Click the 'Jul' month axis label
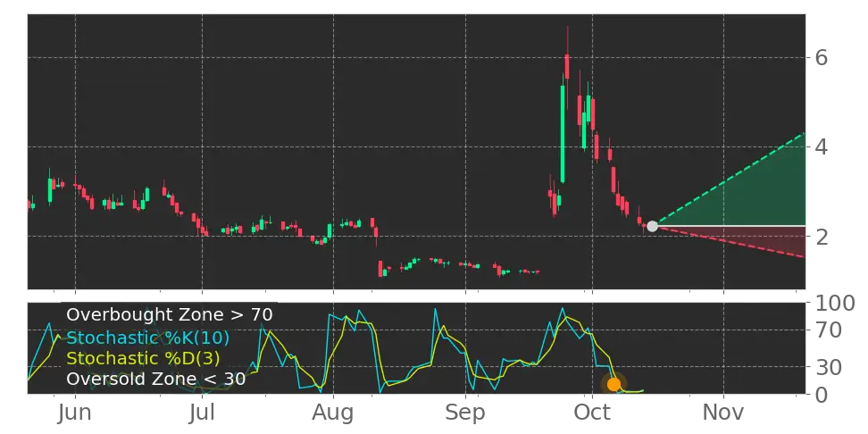868x434 pixels. pyautogui.click(x=202, y=413)
